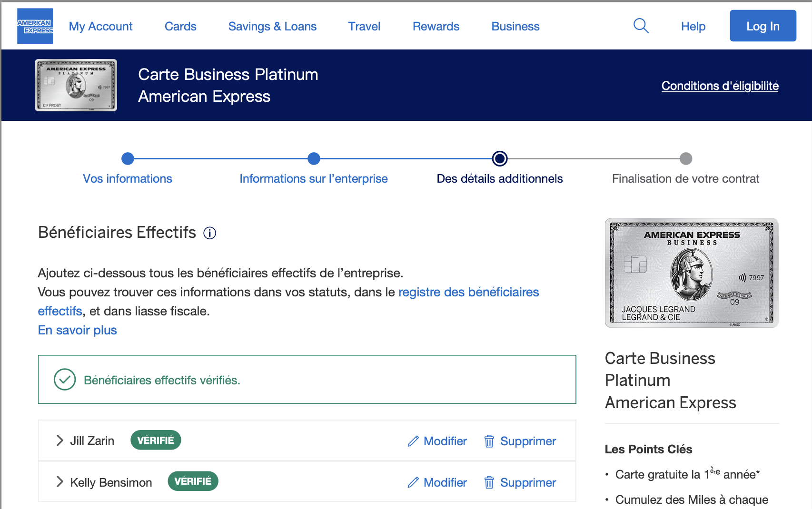Click Supprimer for Jill Zarin
The height and width of the screenshot is (509, 812).
click(528, 441)
